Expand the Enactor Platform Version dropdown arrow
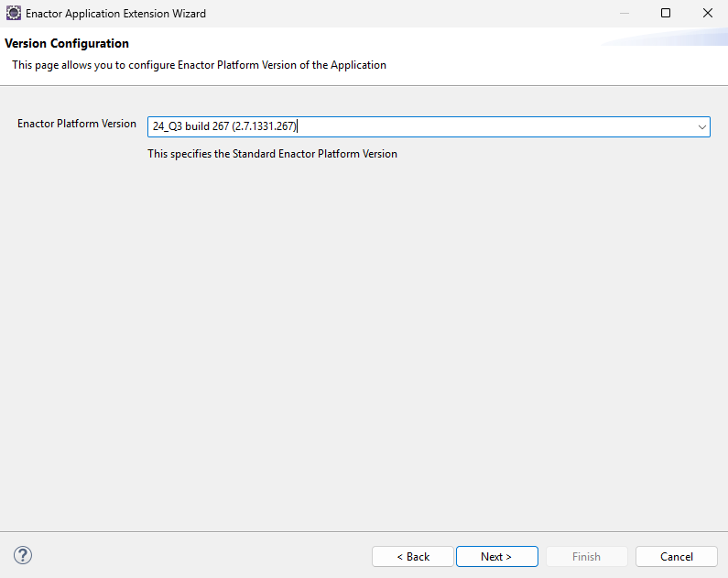Image resolution: width=728 pixels, height=578 pixels. (x=701, y=126)
